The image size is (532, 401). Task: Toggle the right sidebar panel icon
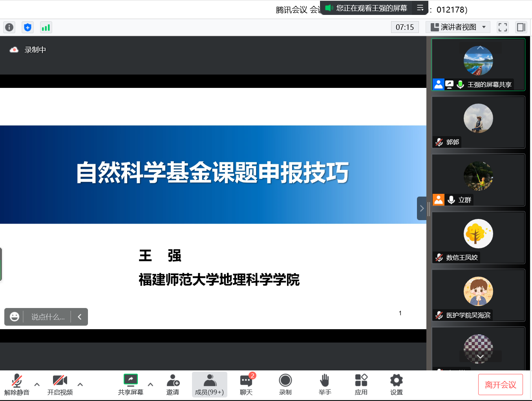point(521,27)
